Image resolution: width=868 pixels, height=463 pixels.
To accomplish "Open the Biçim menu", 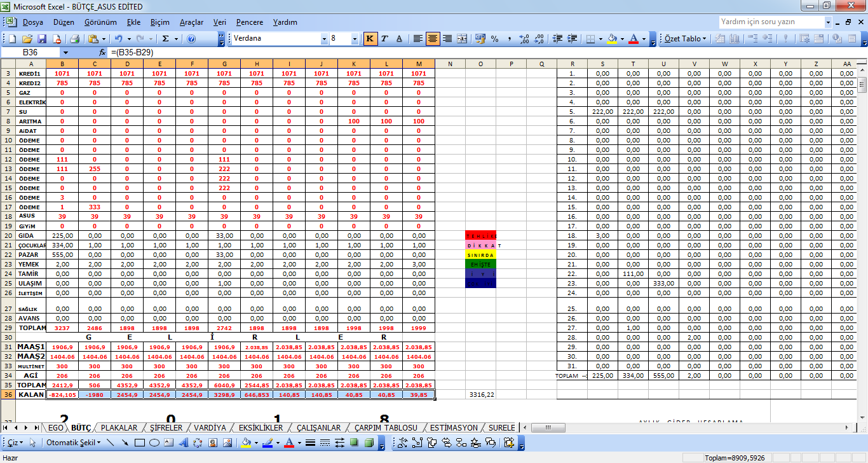I will coord(160,22).
